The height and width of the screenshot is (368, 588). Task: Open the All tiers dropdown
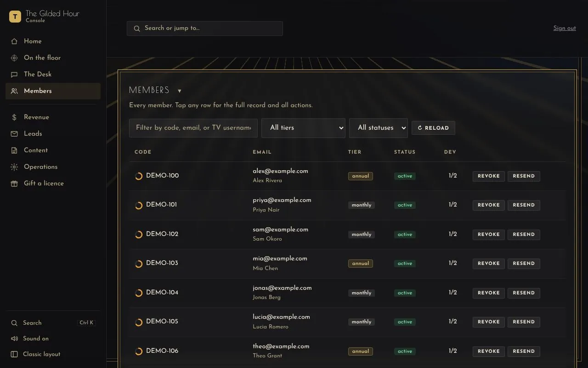pos(303,128)
